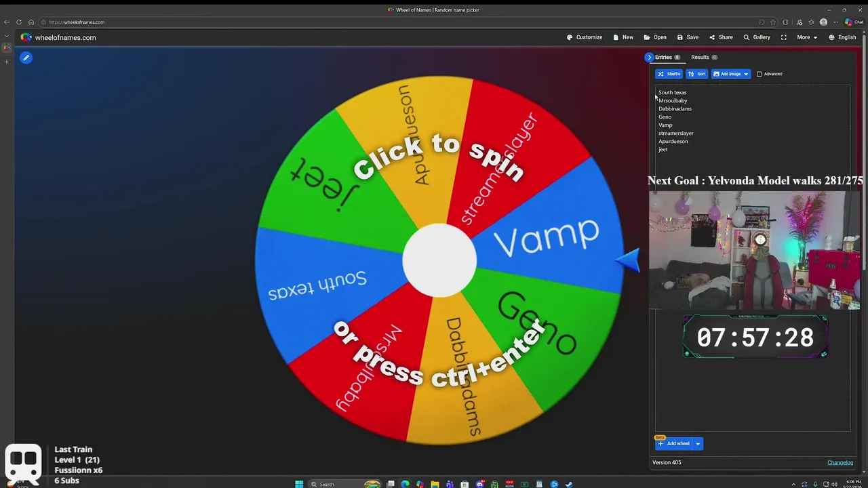Open Discord from taskbar
This screenshot has height=488, width=868.
pyautogui.click(x=480, y=484)
